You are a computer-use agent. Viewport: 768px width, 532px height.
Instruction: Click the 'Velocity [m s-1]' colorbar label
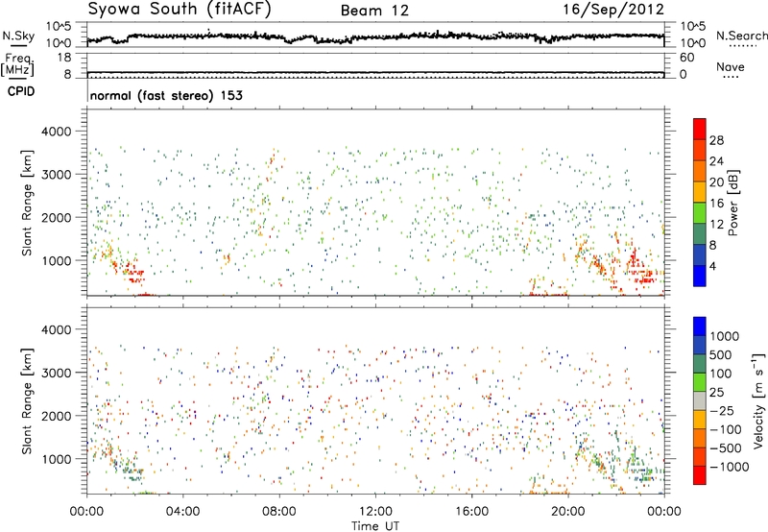(x=758, y=400)
